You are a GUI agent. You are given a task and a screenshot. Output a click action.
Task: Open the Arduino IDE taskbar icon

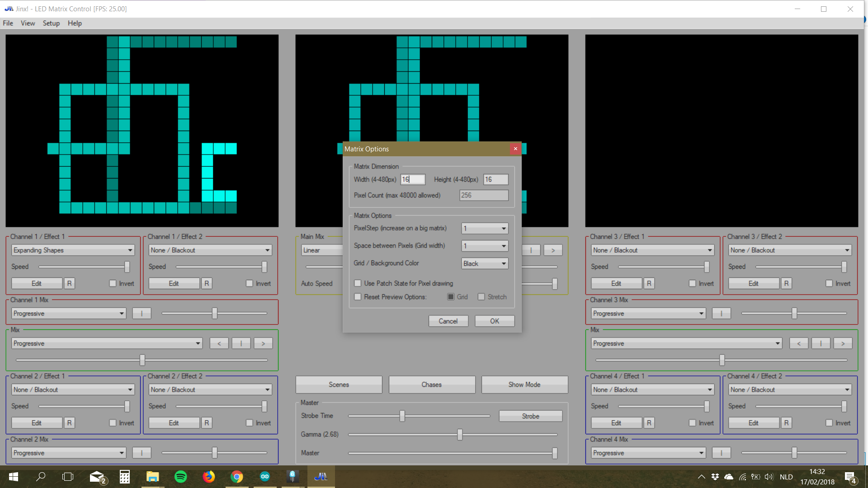tap(264, 477)
